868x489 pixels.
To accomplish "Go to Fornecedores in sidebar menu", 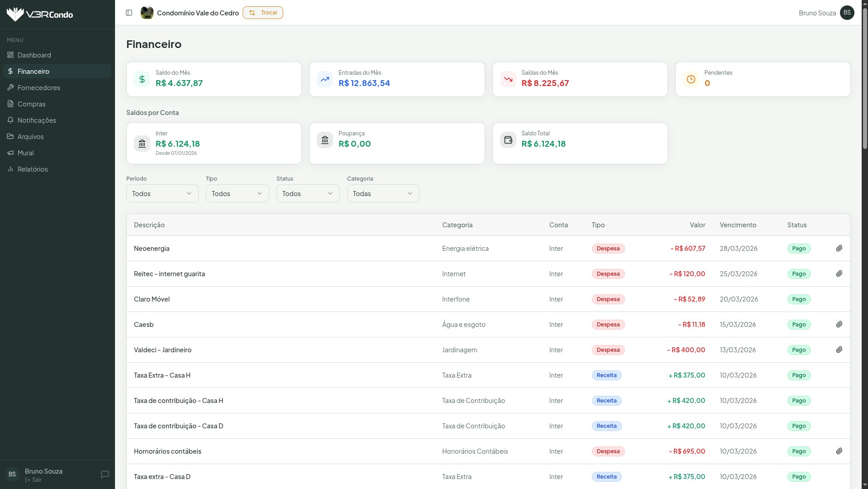I will pos(39,87).
